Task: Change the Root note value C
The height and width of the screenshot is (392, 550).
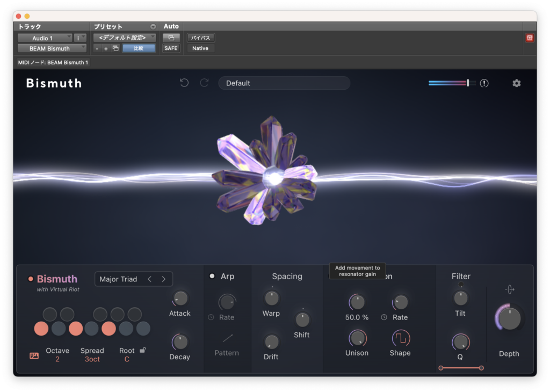Action: [127, 359]
